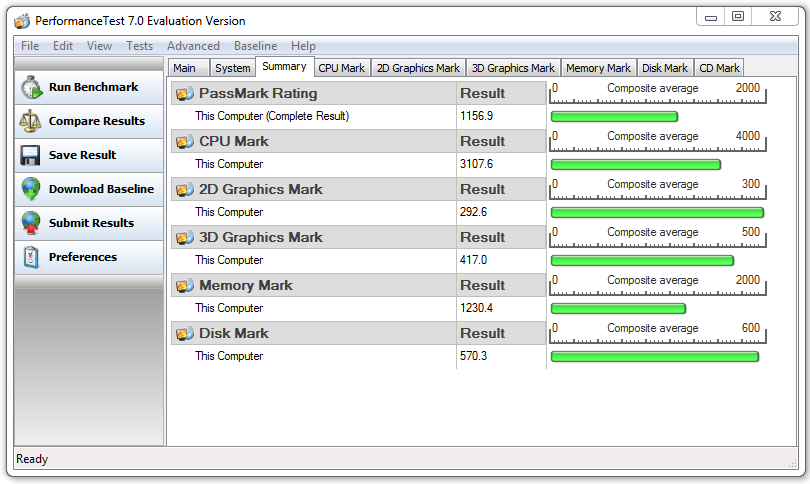
Task: Click the Preferences label
Action: (83, 257)
